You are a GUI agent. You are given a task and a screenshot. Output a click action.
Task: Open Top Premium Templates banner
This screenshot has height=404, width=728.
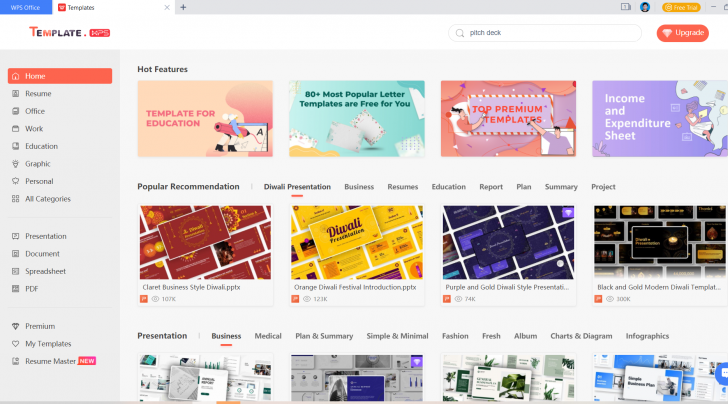tap(508, 119)
